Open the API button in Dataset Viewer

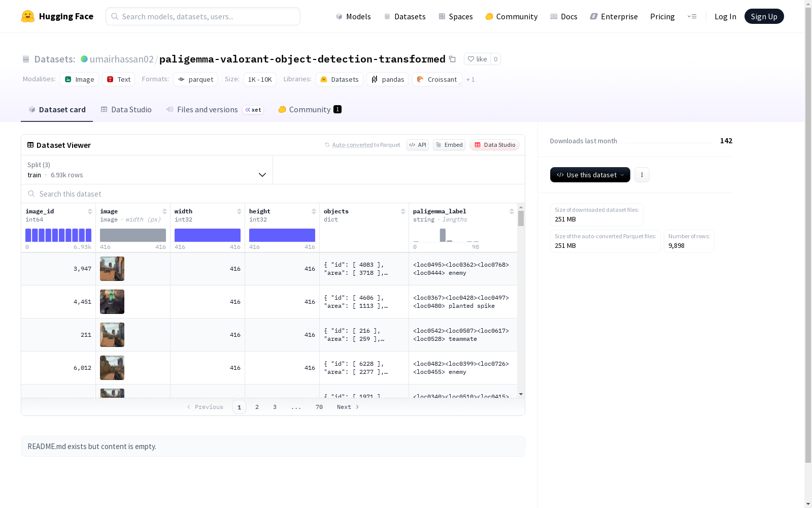(x=418, y=145)
